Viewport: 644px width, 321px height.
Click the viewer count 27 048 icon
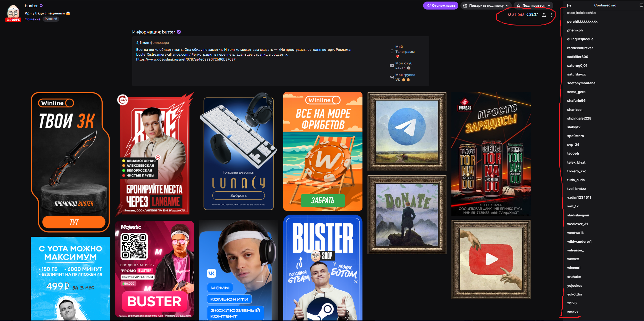(509, 15)
